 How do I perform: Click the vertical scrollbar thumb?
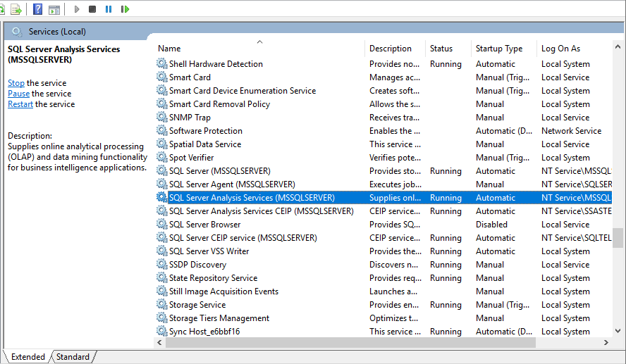click(618, 237)
